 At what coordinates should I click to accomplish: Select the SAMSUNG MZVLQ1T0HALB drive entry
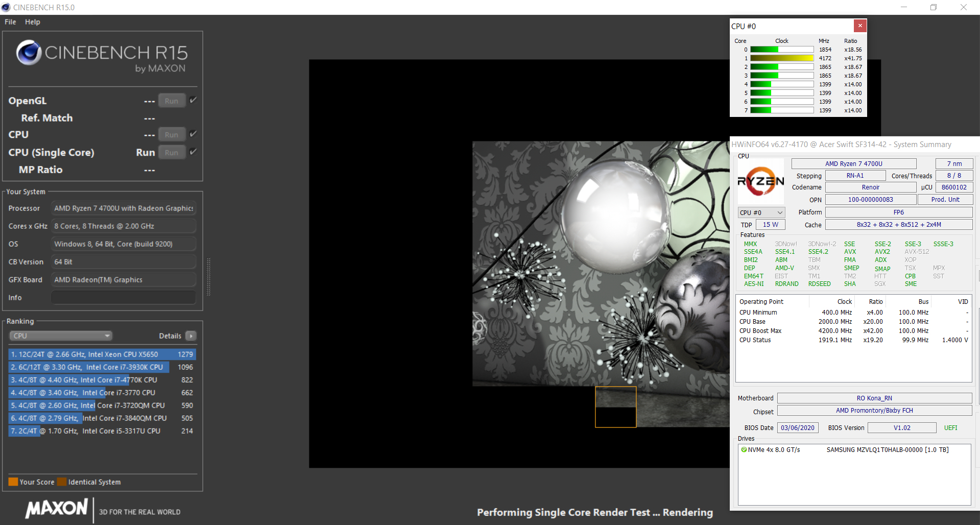coord(888,450)
